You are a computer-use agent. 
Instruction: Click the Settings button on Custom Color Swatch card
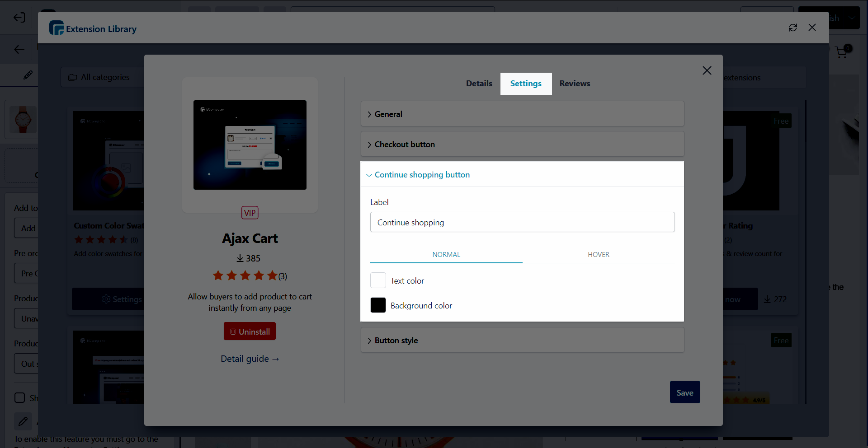108,299
